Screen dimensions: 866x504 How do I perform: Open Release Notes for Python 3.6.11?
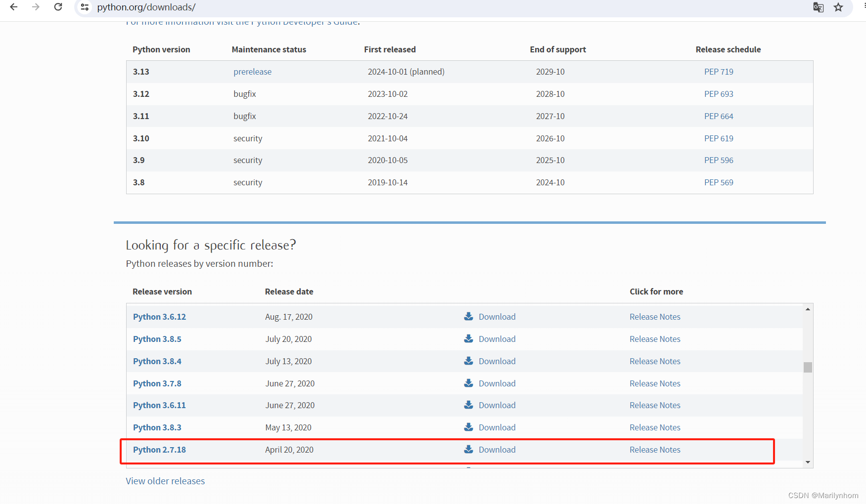click(655, 405)
